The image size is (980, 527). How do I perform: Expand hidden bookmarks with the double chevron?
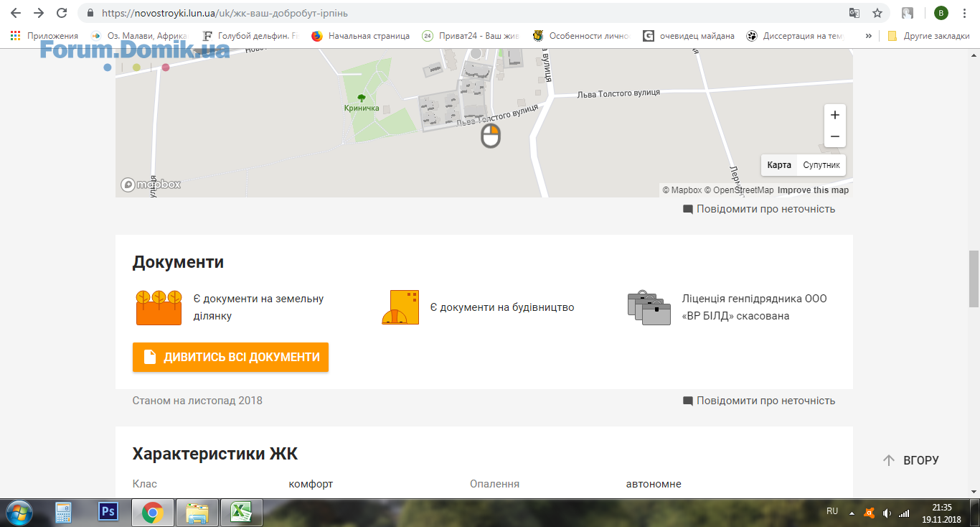(868, 35)
